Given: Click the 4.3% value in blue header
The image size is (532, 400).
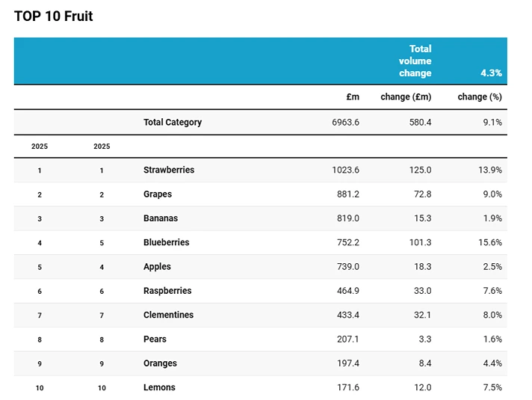Looking at the screenshot, I should click(x=491, y=73).
